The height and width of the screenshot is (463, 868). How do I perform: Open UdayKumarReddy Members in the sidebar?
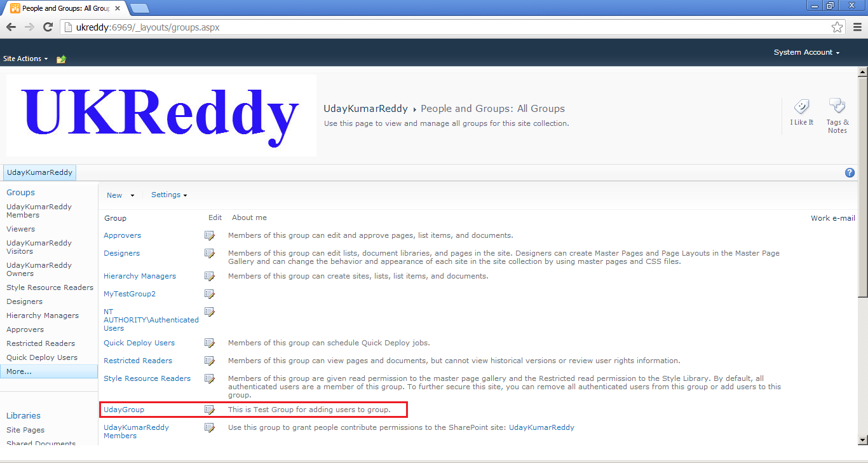pyautogui.click(x=39, y=211)
